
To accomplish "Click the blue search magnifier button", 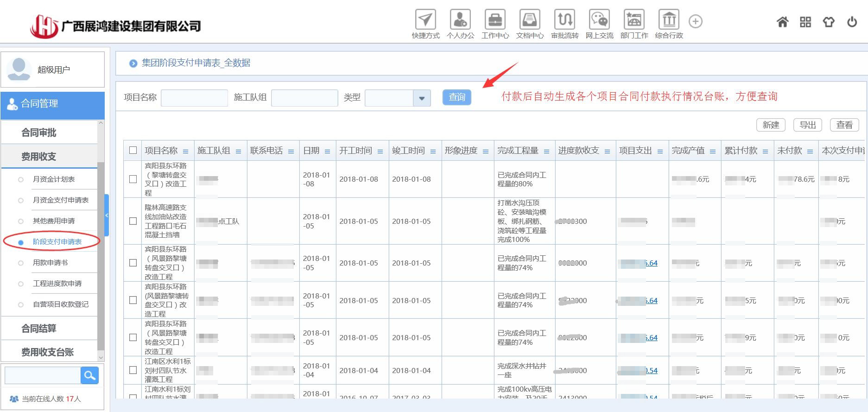I will click(89, 375).
